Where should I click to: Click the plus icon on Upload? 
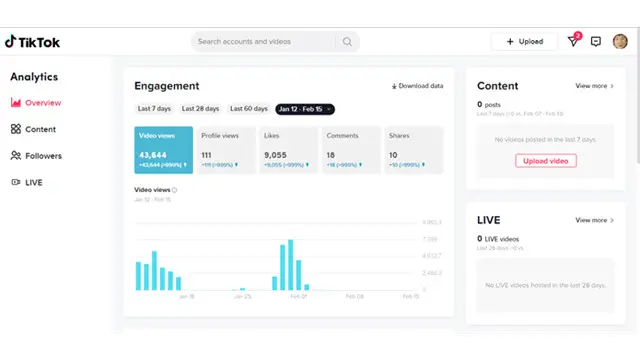(x=510, y=41)
